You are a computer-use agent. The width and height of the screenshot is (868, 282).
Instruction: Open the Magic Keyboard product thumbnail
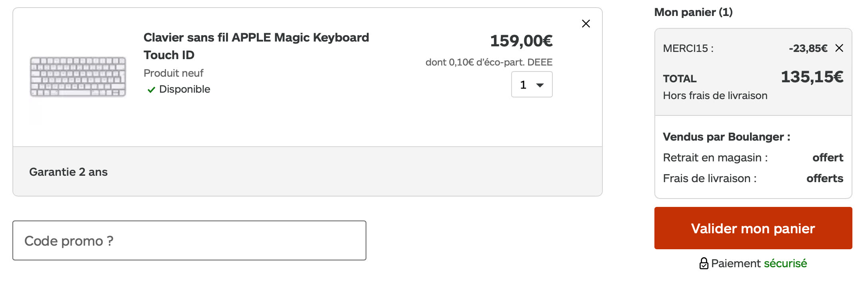pos(78,77)
